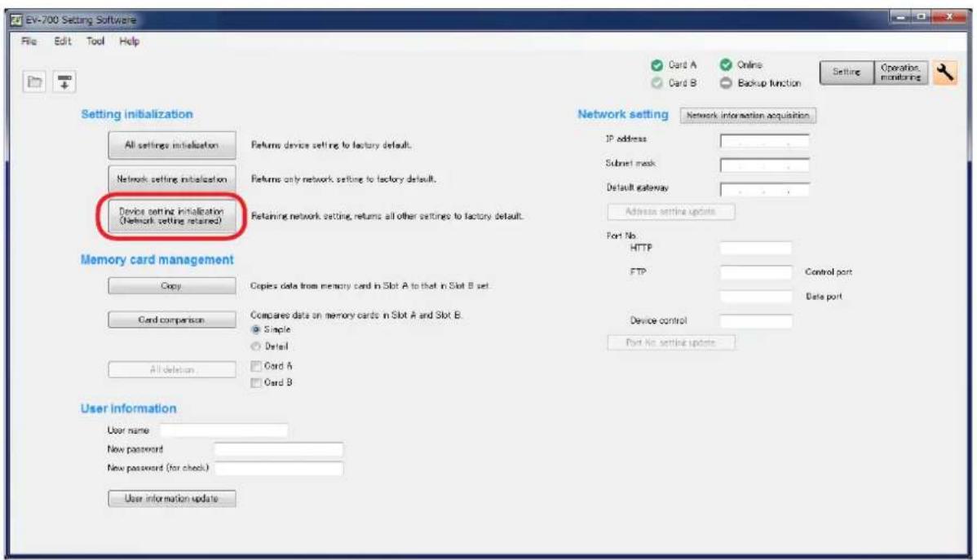This screenshot has height=560, width=977.
Task: Minimize the EV-700 Setting Software window
Action: [901, 17]
